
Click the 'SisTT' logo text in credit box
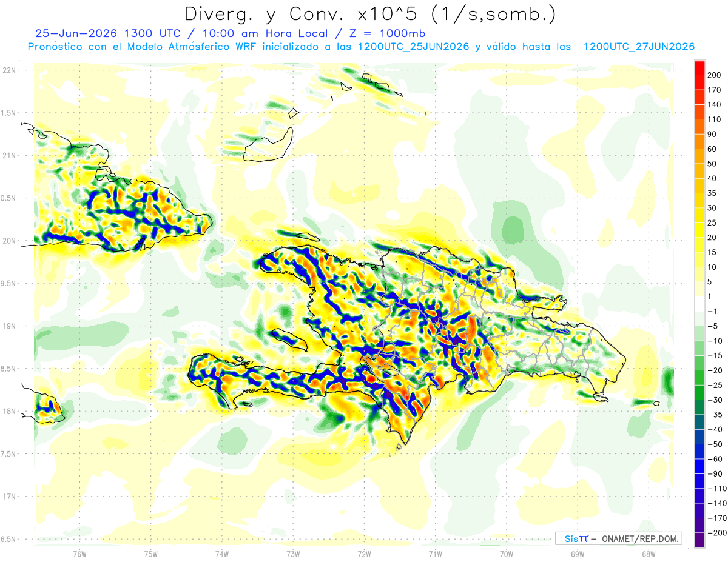(576, 538)
